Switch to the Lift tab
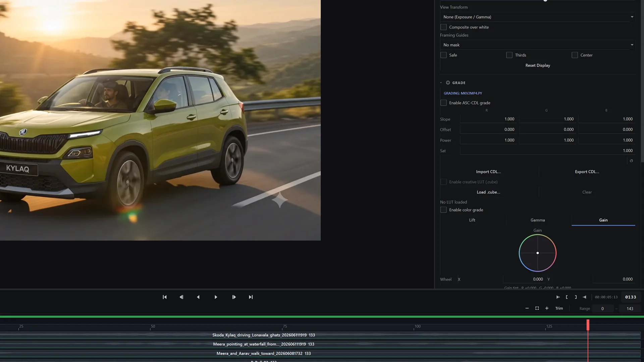Screen dimensions: 644x362 (x=472, y=220)
